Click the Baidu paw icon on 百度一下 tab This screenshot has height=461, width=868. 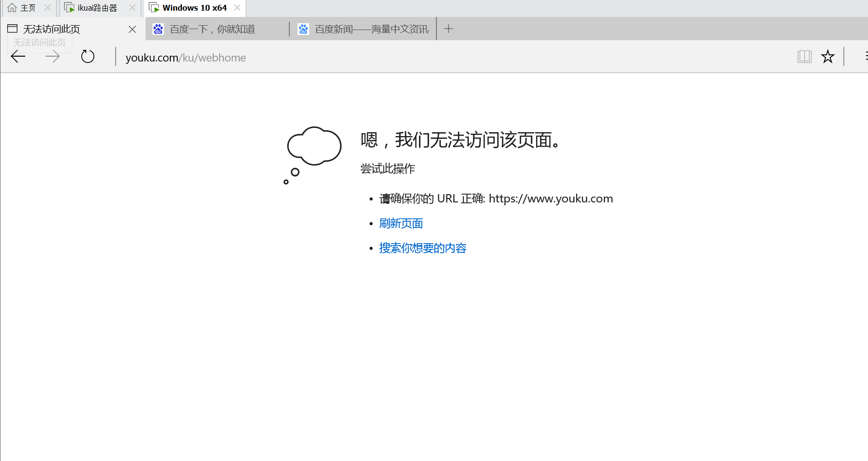[158, 29]
